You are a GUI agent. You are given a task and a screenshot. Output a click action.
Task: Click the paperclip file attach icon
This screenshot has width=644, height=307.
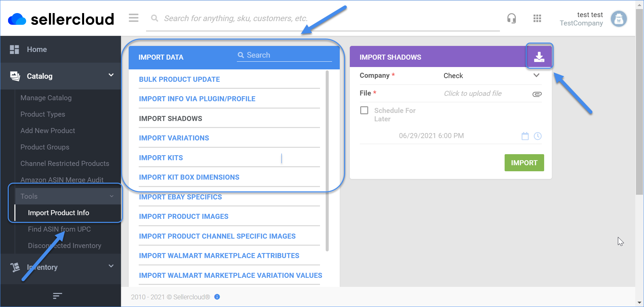[537, 94]
